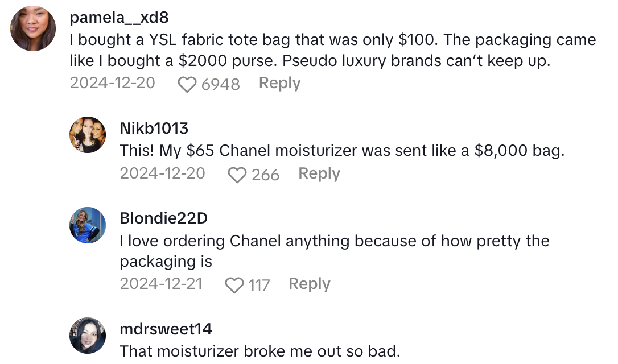The height and width of the screenshot is (364, 618).
Task: Tap the heart icon on Nikb1013's reply
Action: pos(237,175)
